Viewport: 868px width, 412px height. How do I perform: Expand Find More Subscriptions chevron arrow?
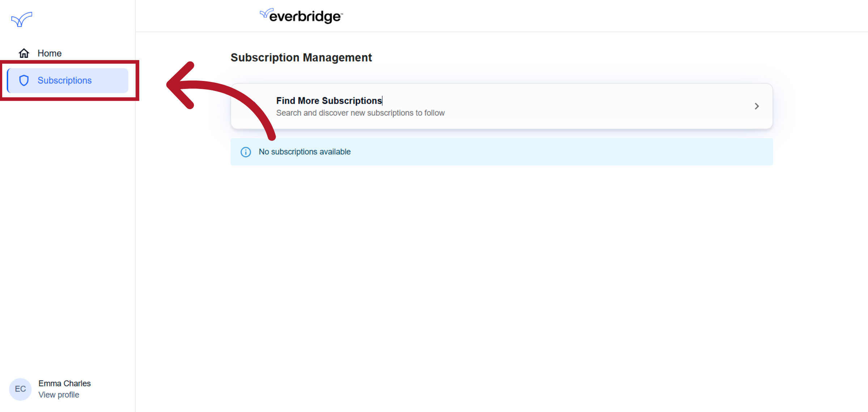click(x=757, y=106)
